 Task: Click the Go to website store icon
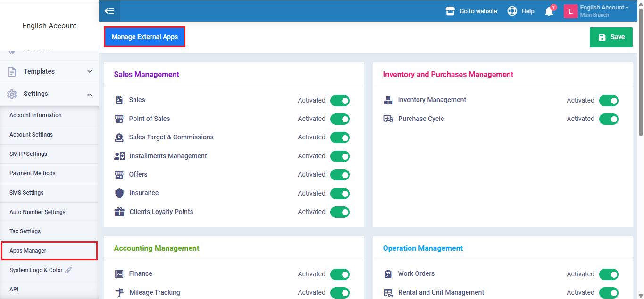450,11
